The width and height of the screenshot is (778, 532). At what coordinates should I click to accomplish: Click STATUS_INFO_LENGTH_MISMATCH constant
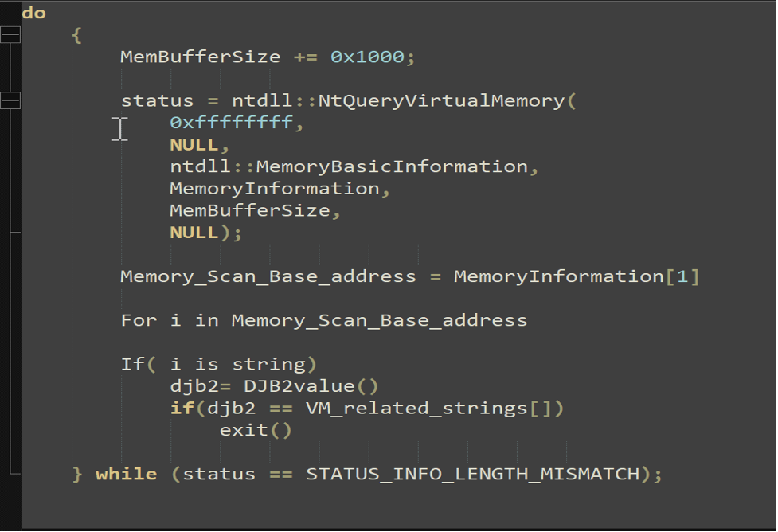click(473, 474)
